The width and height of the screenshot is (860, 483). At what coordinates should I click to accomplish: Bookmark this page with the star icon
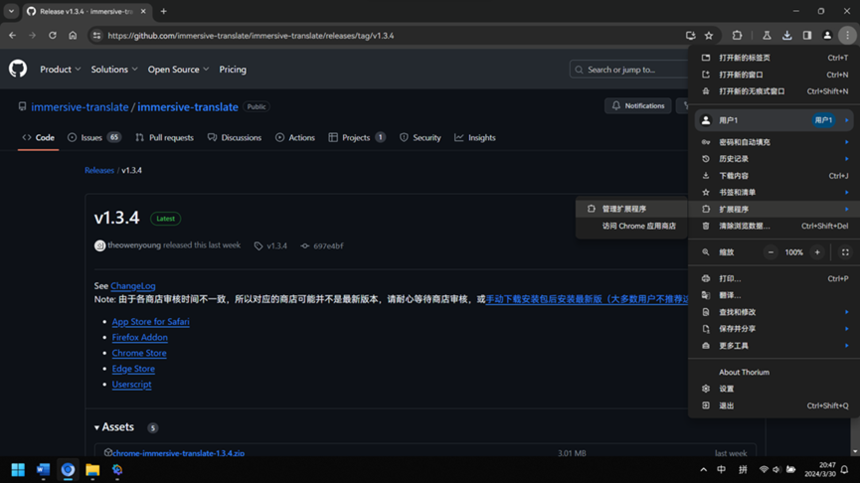(x=709, y=36)
